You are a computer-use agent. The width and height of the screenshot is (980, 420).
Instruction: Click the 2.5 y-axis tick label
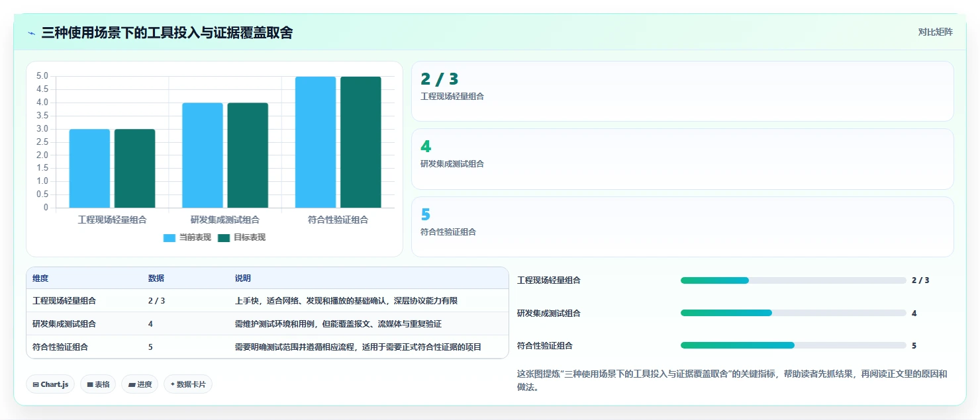[42, 142]
